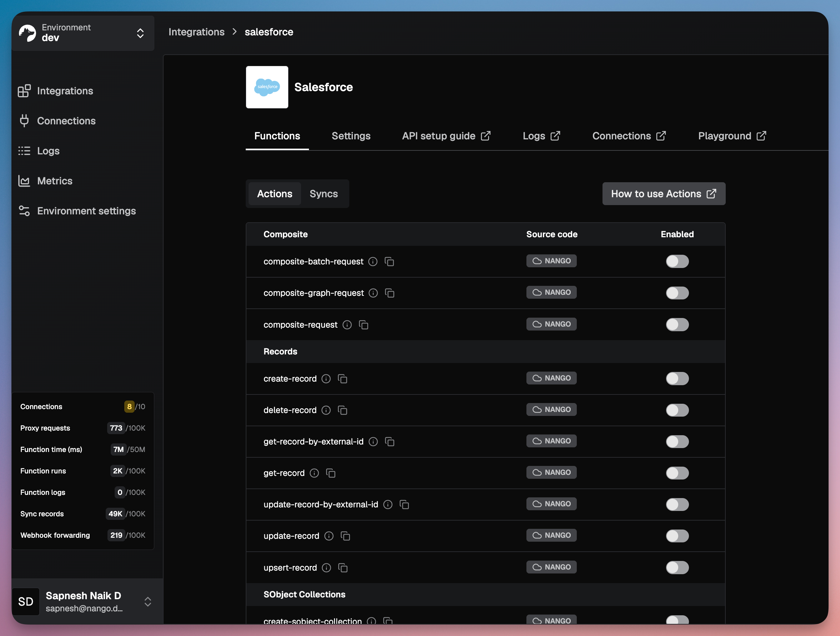Screen dimensions: 840x636
Task: Copy the composite-request name
Action: click(x=364, y=325)
